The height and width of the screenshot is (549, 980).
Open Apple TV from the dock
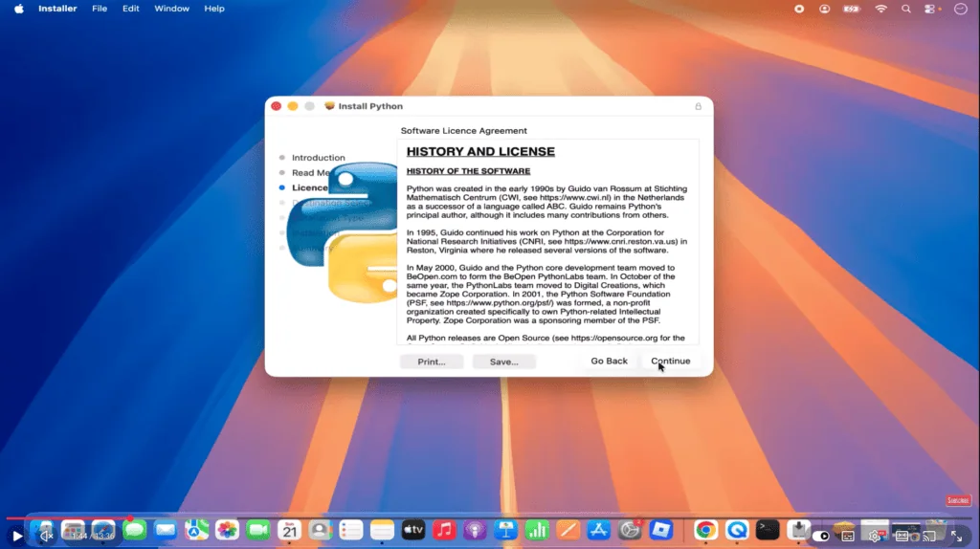pos(413,530)
